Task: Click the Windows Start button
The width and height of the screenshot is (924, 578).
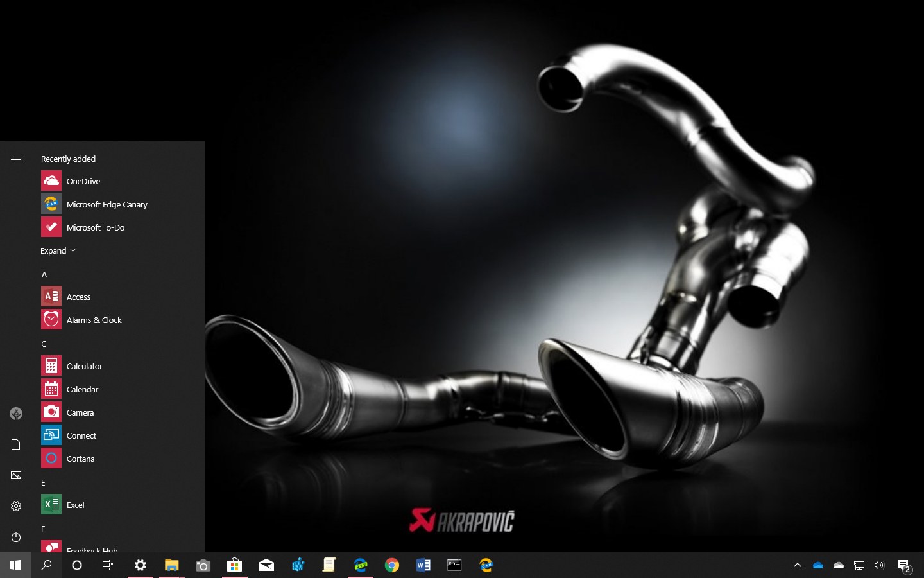Action: [x=15, y=565]
